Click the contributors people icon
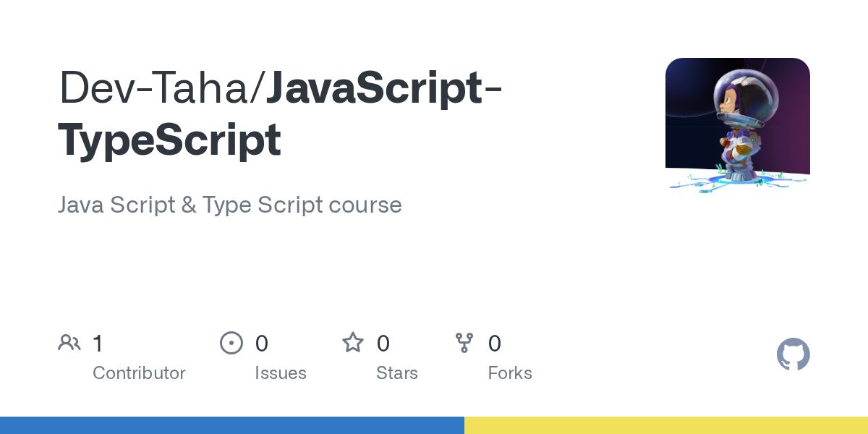The height and width of the screenshot is (434, 868). (69, 343)
